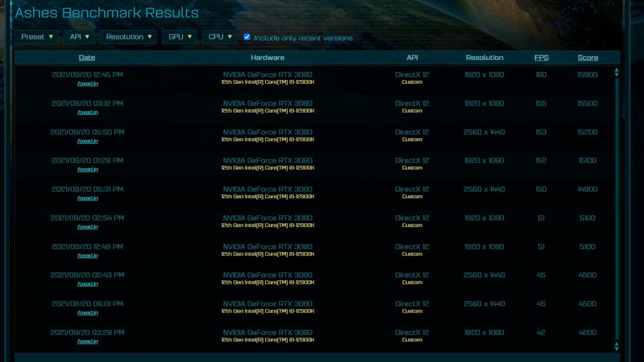Screen dimensions: 644x362
Task: Open the Preset filter dropdown
Action: point(36,37)
